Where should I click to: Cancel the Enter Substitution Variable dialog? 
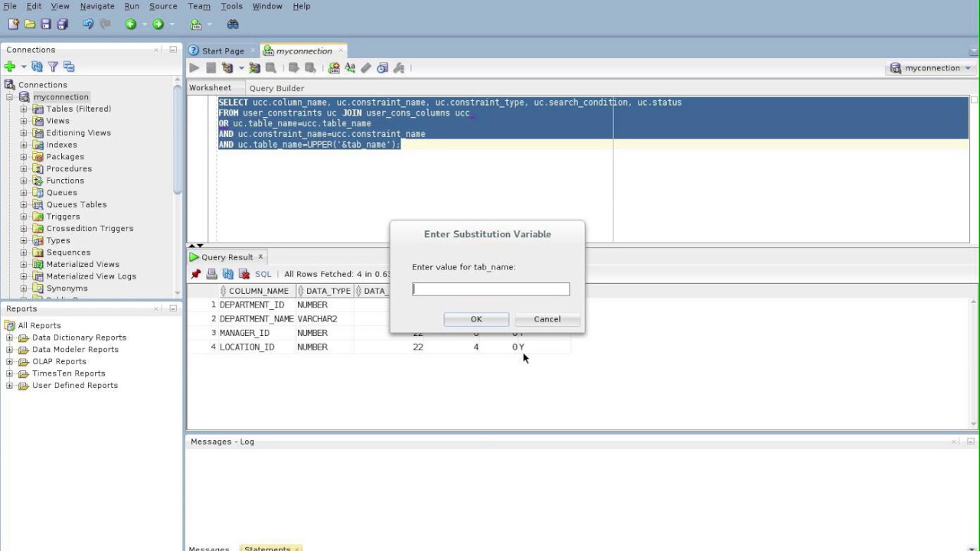pos(547,319)
